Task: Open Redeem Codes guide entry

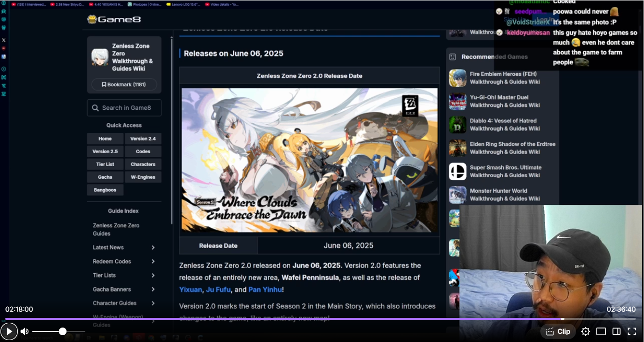Action: pyautogui.click(x=112, y=262)
